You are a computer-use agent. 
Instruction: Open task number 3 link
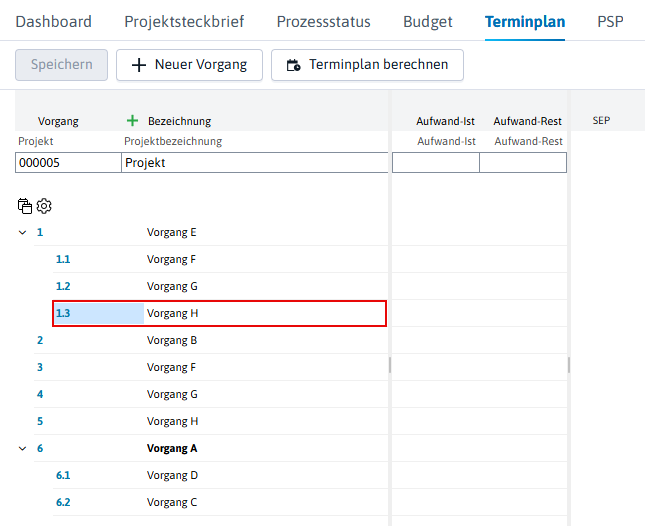coord(40,368)
